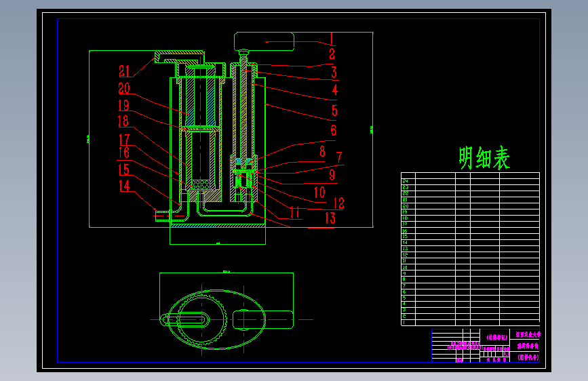Select red callout number 3
This screenshot has width=588, height=381.
(334, 73)
